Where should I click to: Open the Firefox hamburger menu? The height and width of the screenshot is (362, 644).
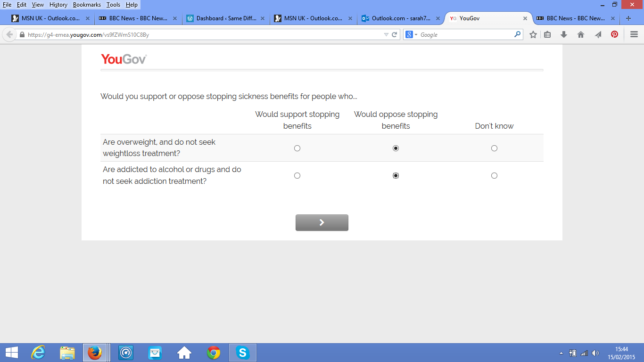point(634,34)
